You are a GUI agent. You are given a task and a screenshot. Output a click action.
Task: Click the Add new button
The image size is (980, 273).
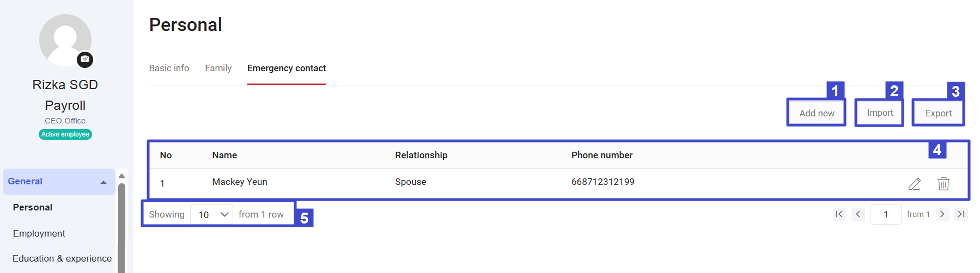[x=817, y=113]
